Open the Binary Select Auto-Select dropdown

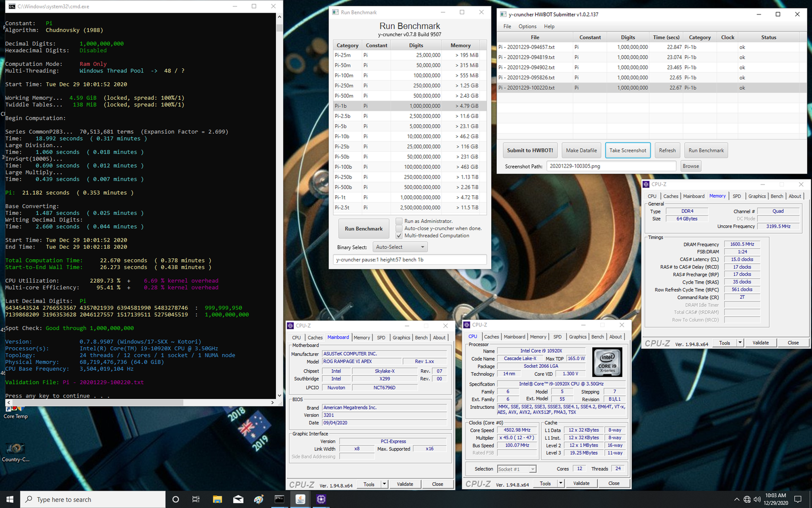(400, 247)
